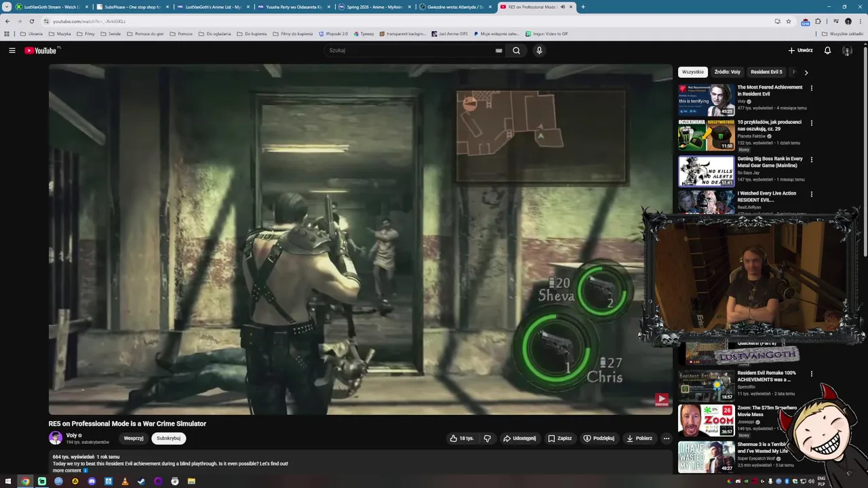Click the Wesprzyj join button
The height and width of the screenshot is (488, 868).
134,439
